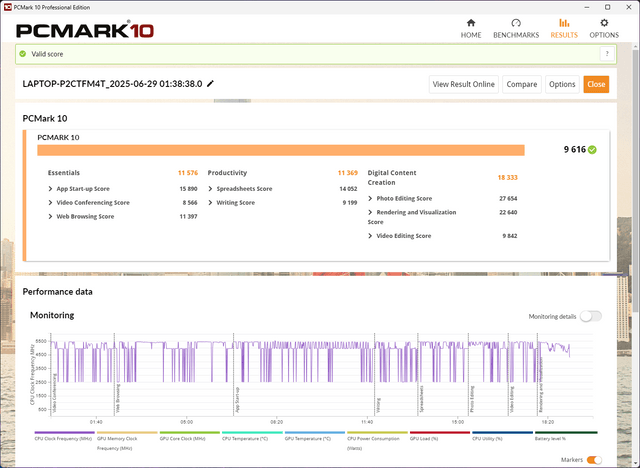This screenshot has height=468, width=640.
Task: Click the Web Browsing marker in chart
Action: click(x=118, y=398)
